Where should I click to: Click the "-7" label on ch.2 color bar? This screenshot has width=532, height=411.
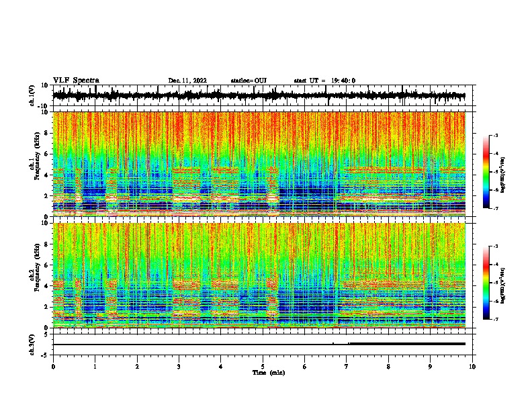(x=496, y=319)
